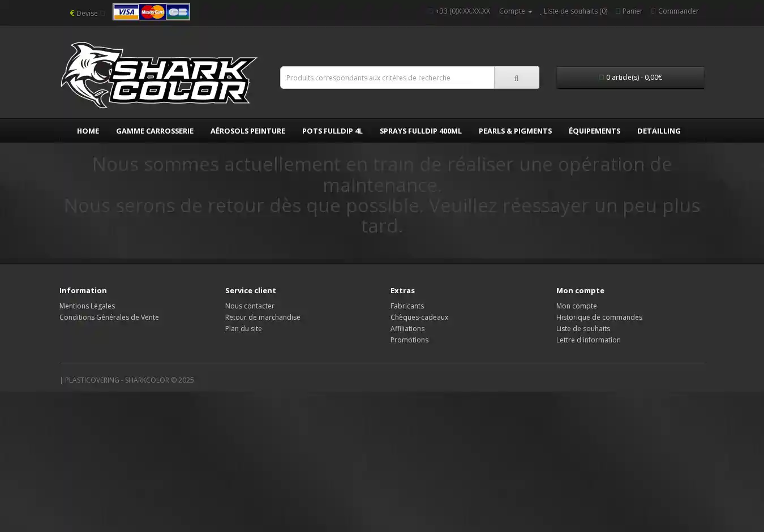Expand the Devise currency dropdown
The image size is (764, 532).
point(86,13)
